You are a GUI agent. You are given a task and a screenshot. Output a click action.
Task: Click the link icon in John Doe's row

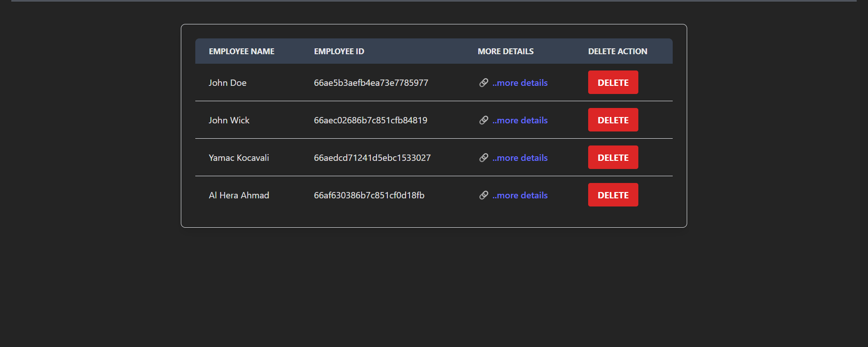click(x=483, y=83)
